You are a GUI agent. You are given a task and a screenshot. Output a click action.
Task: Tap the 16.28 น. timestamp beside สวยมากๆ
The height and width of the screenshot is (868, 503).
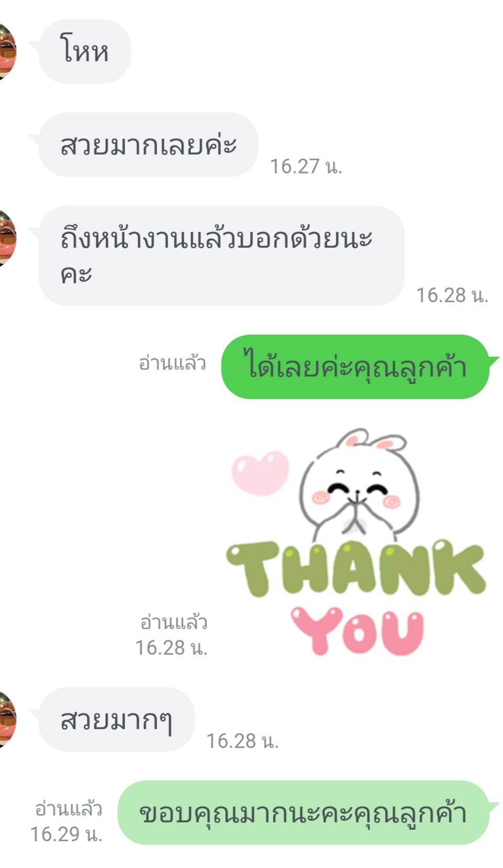pos(243,741)
